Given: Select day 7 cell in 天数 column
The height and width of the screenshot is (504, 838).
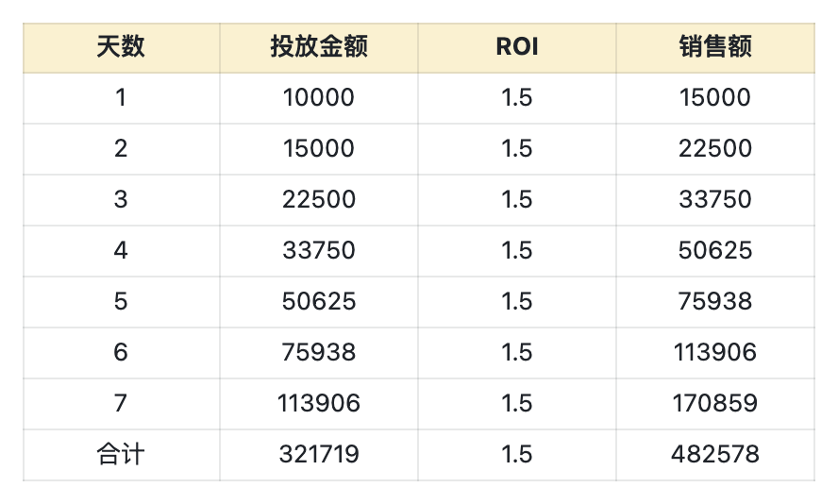Looking at the screenshot, I should 122,404.
